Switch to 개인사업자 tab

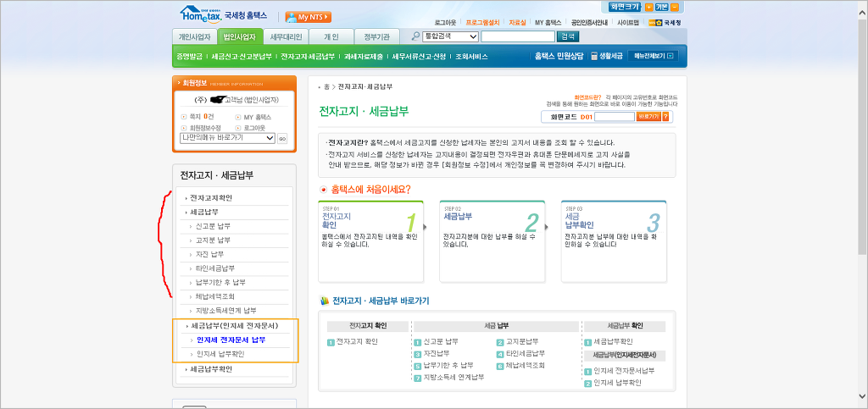coord(194,37)
